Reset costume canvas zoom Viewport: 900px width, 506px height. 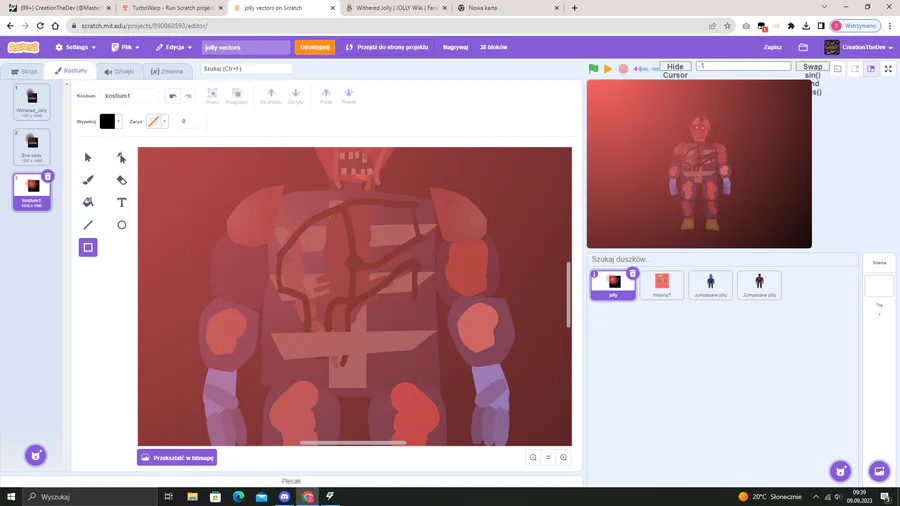[548, 457]
